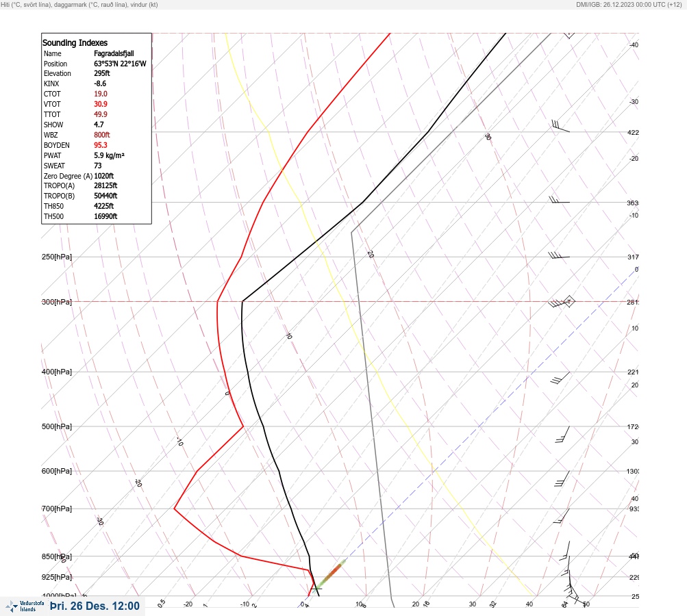Screen dimensions: 687x616
Task: Click the date label Þri. 26 Des. 12:00
Action: point(95,606)
